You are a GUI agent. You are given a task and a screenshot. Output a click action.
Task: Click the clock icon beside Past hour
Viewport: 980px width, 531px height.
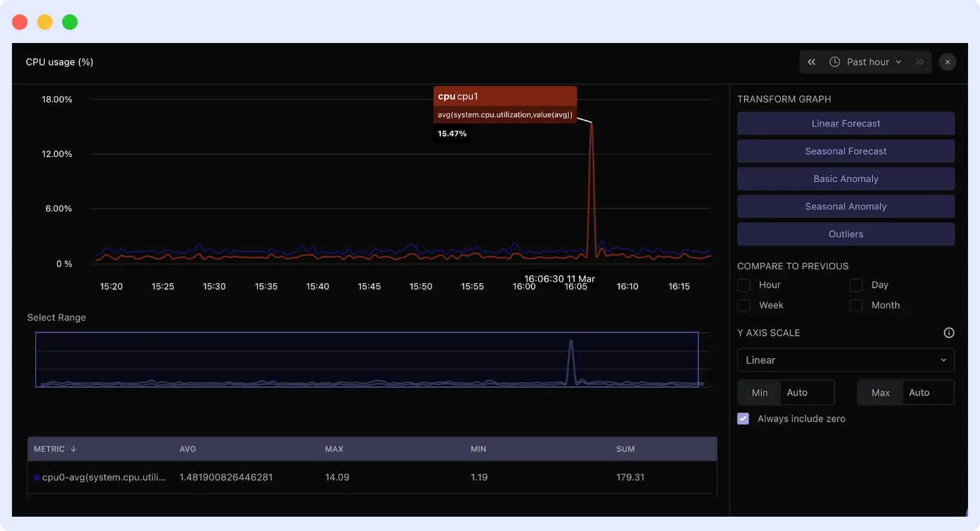(835, 62)
